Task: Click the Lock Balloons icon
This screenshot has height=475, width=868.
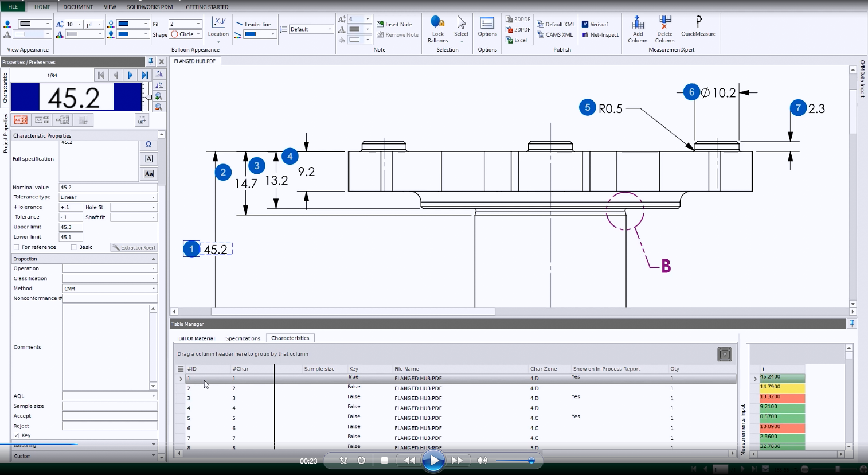Action: click(437, 22)
